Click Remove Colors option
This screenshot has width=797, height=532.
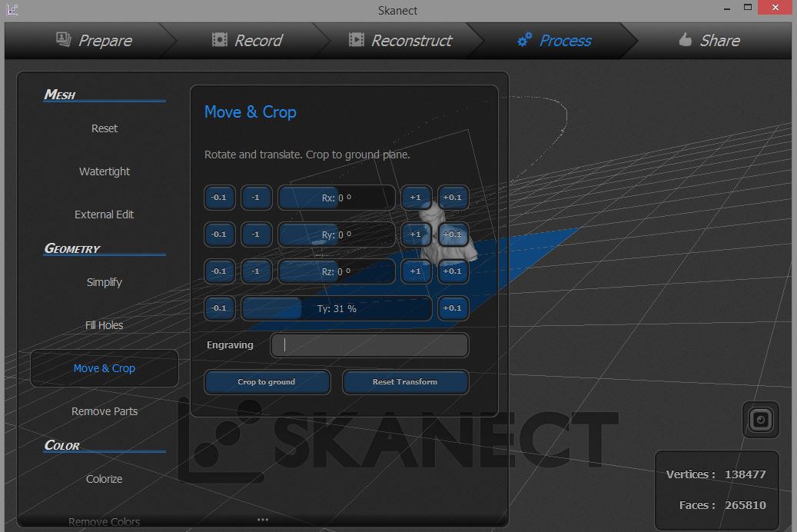point(105,522)
